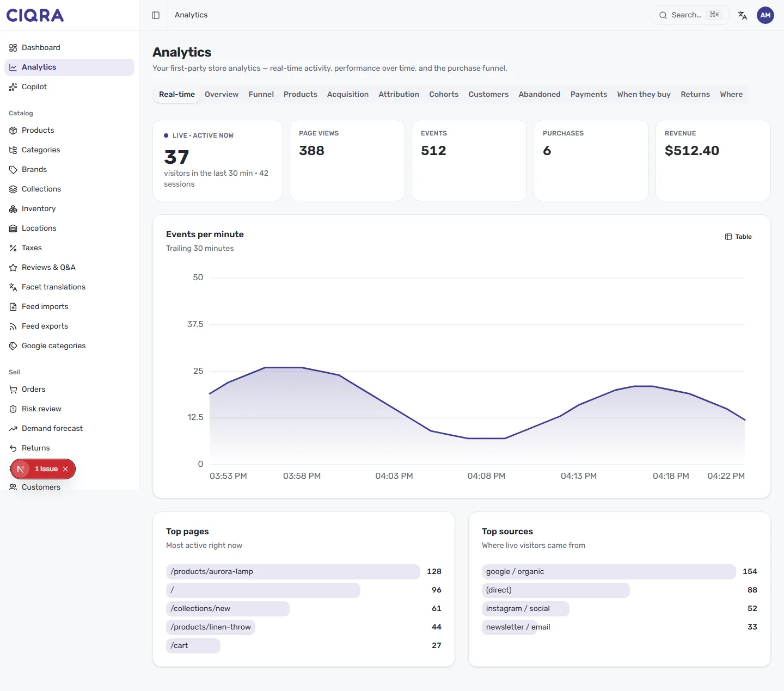Click the Customers people icon in sidebar

13,487
